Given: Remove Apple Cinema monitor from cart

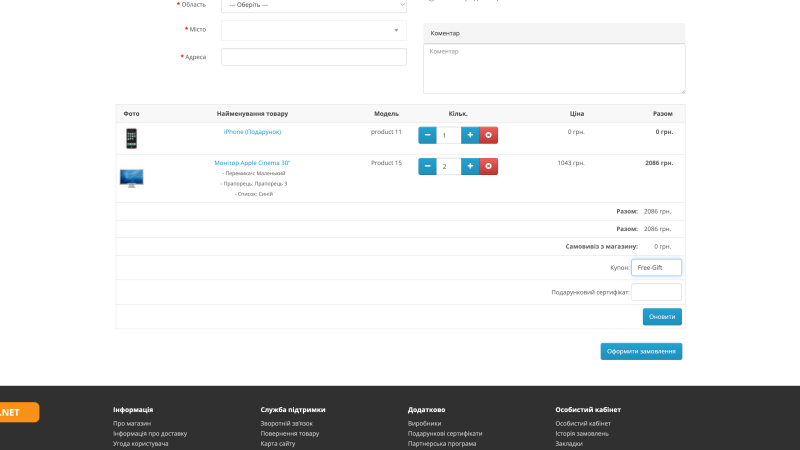Looking at the screenshot, I should point(488,166).
